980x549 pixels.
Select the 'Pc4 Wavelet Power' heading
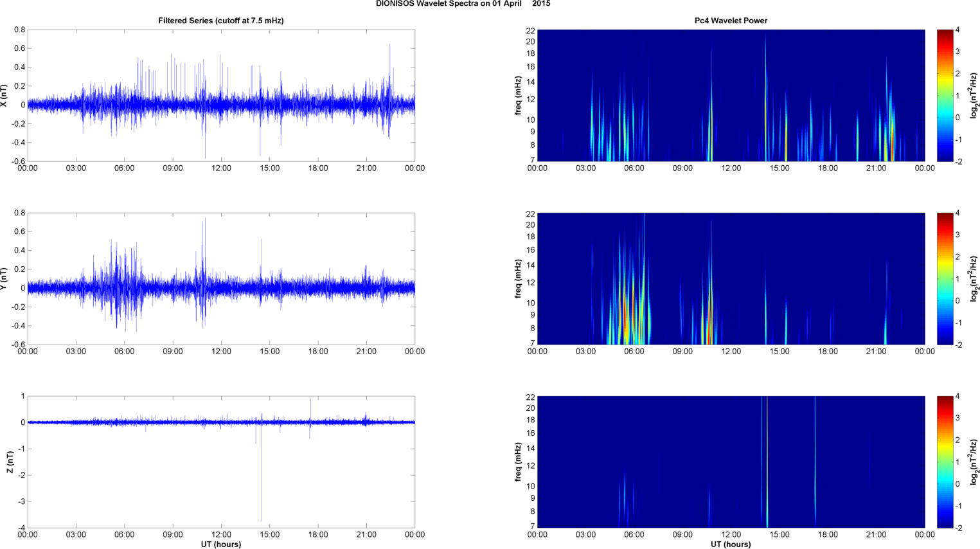coord(731,21)
